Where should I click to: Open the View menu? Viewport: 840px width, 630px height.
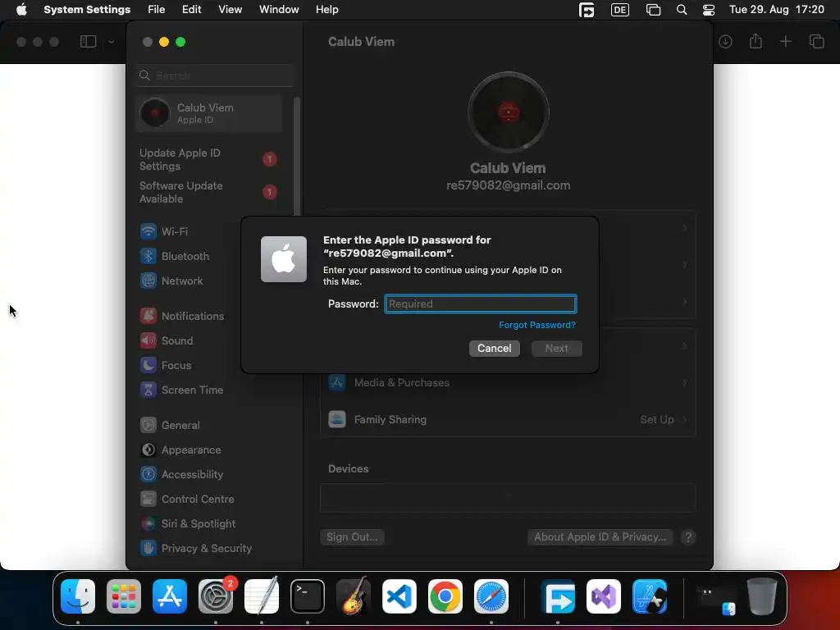(231, 10)
